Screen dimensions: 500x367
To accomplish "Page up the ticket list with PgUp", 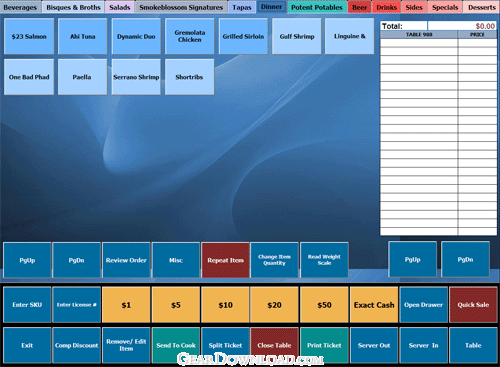I will click(x=412, y=259).
